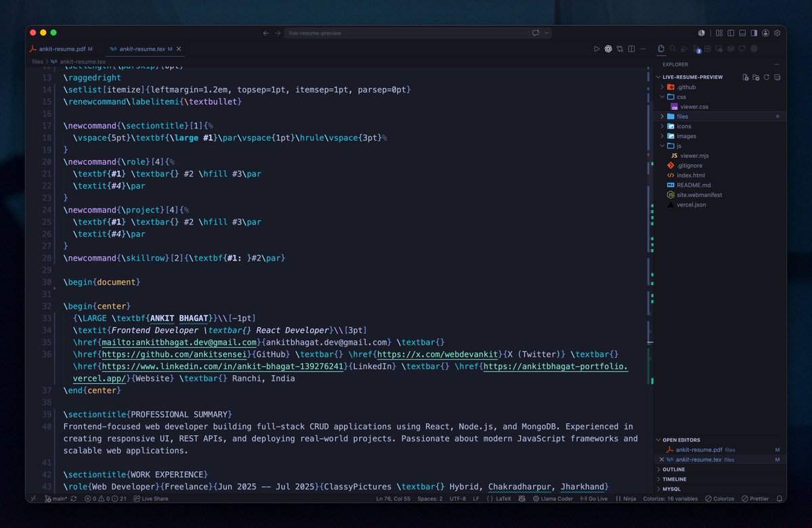Open notifications bell in status bar

[x=779, y=498]
